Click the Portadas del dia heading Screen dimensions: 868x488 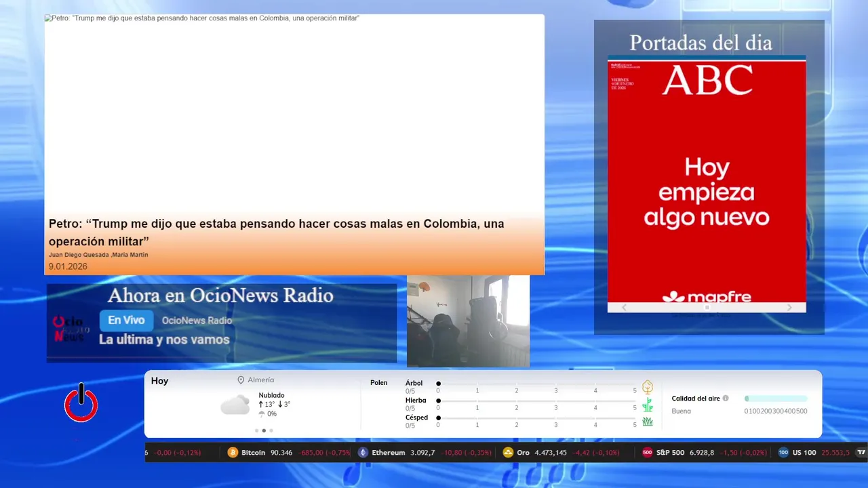pos(701,43)
